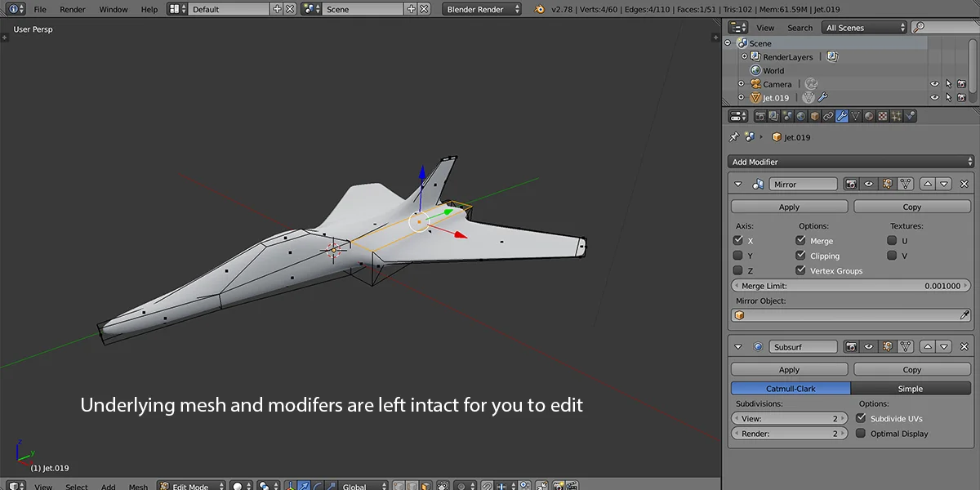Toggle Mirror modifier visibility in viewport
980x490 pixels.
point(868,183)
